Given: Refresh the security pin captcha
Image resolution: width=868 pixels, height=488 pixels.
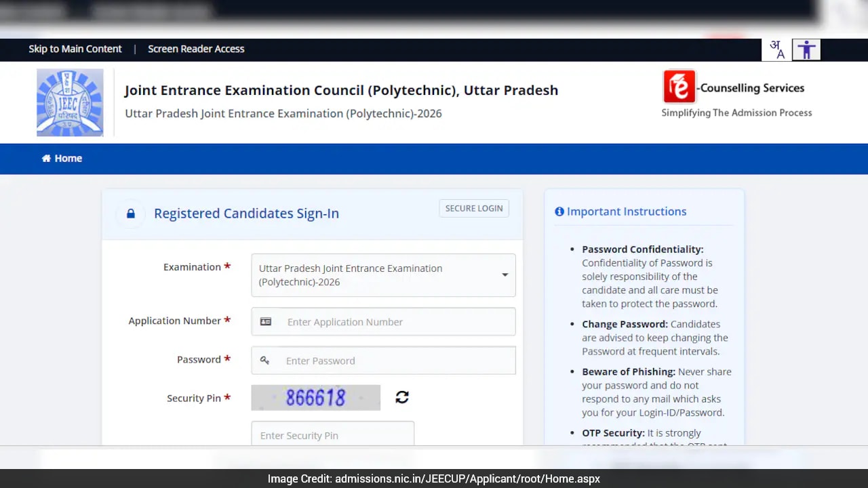Looking at the screenshot, I should 402,397.
